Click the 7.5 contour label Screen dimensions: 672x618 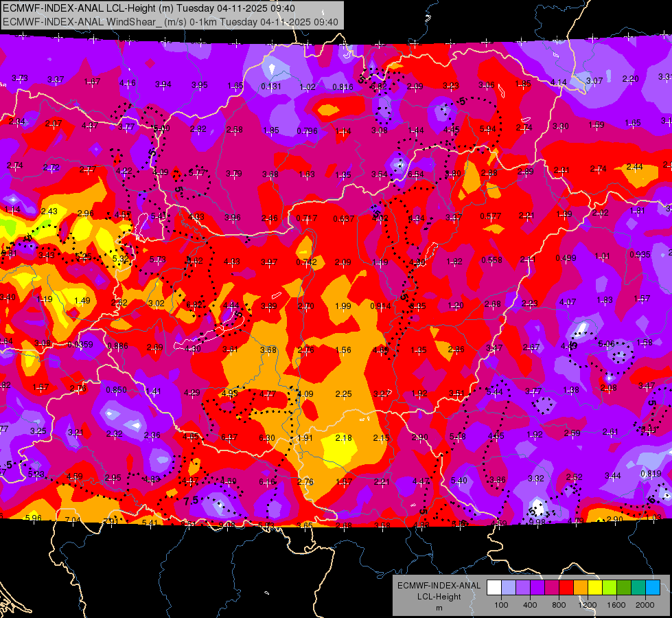pyautogui.click(x=191, y=501)
